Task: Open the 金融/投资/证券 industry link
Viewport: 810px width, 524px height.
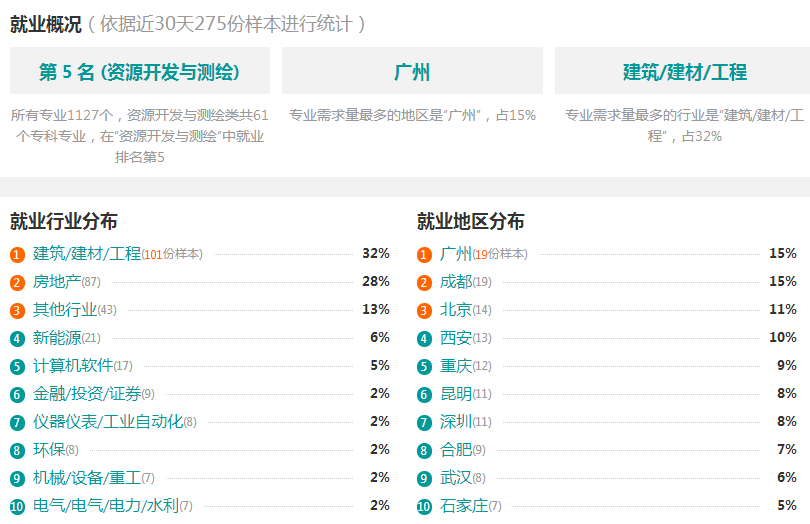Action: [87, 394]
